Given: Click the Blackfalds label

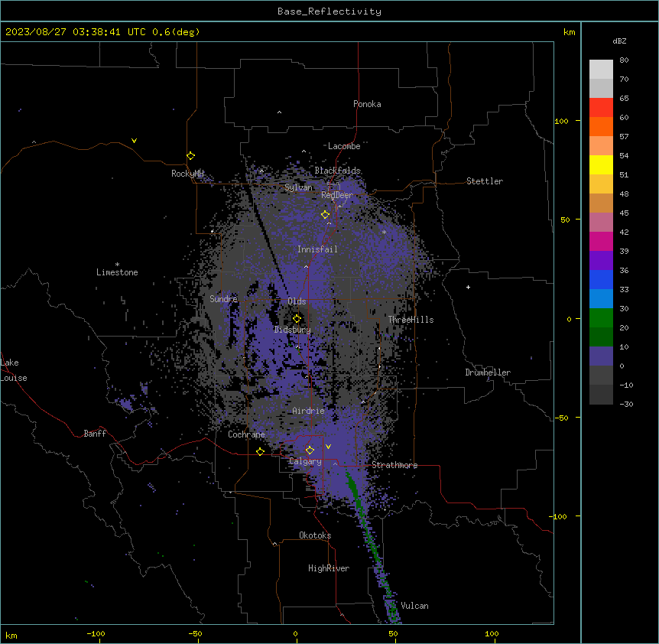Looking at the screenshot, I should (x=337, y=171).
